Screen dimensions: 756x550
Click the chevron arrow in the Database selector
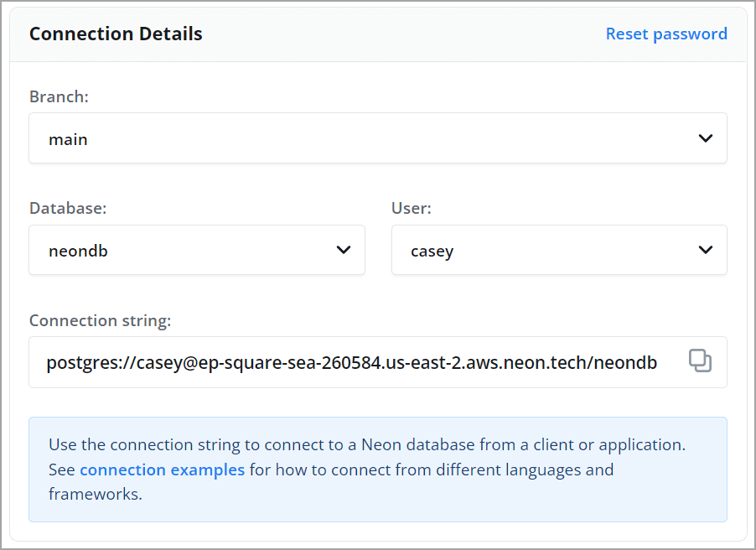pyautogui.click(x=344, y=250)
